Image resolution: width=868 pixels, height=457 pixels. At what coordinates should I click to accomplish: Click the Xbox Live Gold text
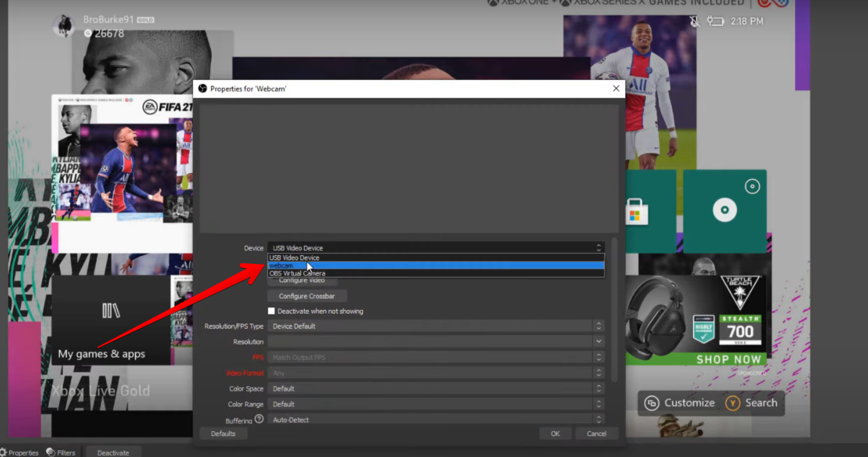pos(101,391)
